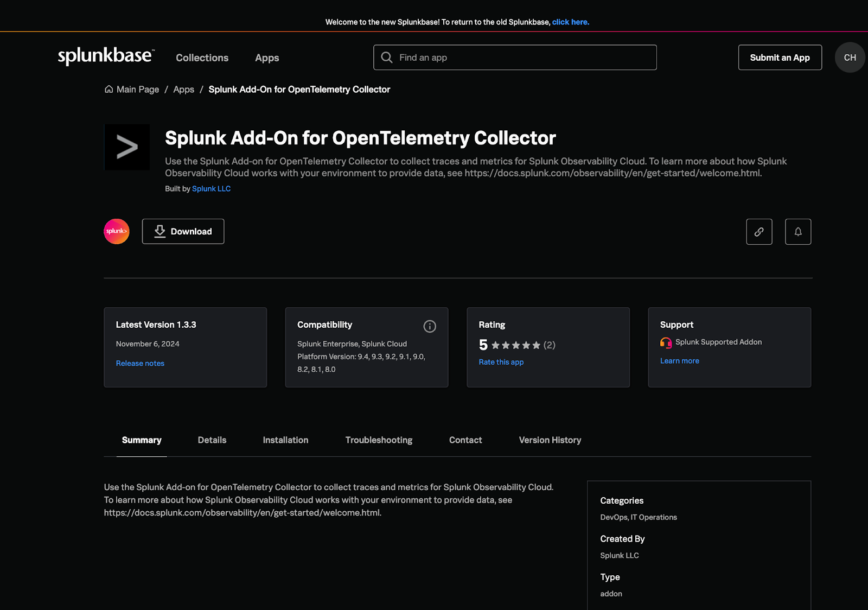Open the Compatibility info icon
The image size is (868, 610).
tap(429, 326)
